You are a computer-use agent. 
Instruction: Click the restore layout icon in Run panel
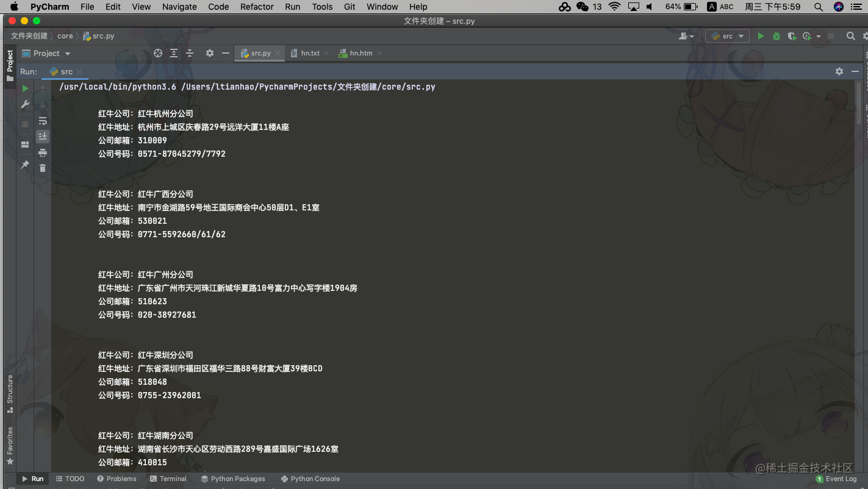pyautogui.click(x=25, y=145)
